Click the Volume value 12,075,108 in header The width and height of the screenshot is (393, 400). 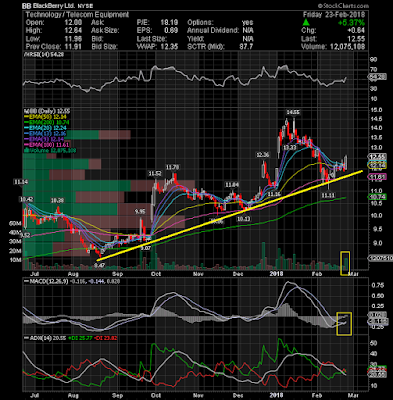pyautogui.click(x=347, y=47)
